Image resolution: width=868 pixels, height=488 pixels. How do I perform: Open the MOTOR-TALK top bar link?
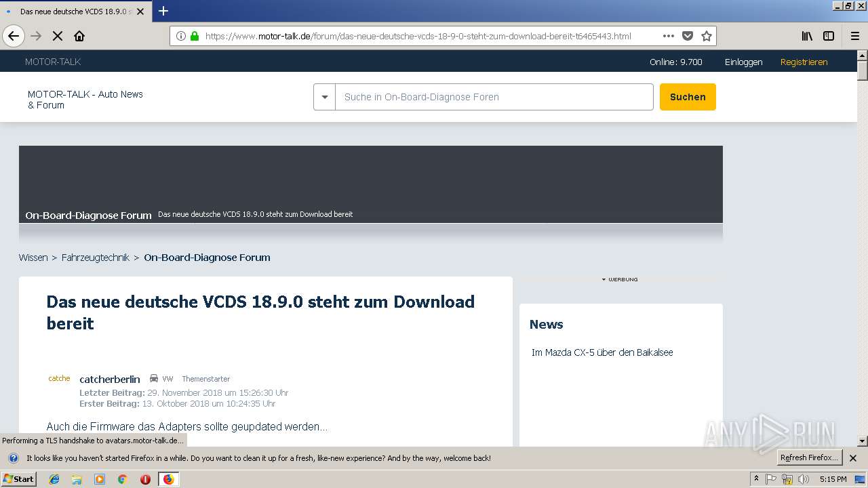click(53, 62)
